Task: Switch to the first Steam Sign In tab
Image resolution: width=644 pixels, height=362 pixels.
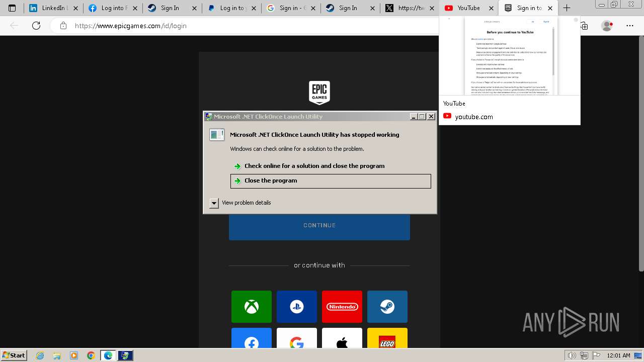Action: (172, 8)
